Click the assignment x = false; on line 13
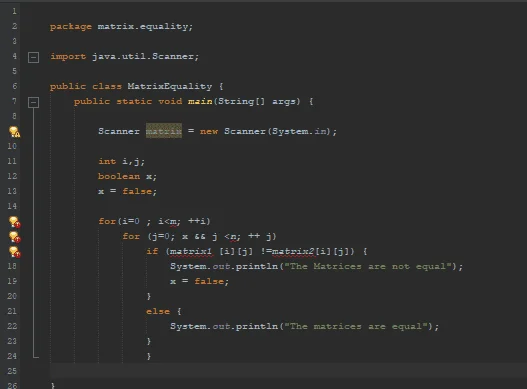This screenshot has height=389, width=527. pyautogui.click(x=127, y=191)
